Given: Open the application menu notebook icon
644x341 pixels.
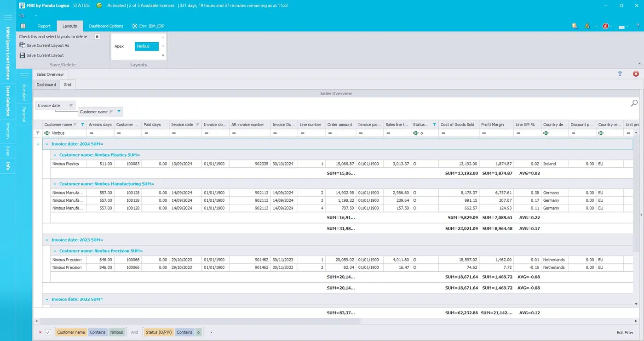Looking at the screenshot, I should (x=23, y=26).
